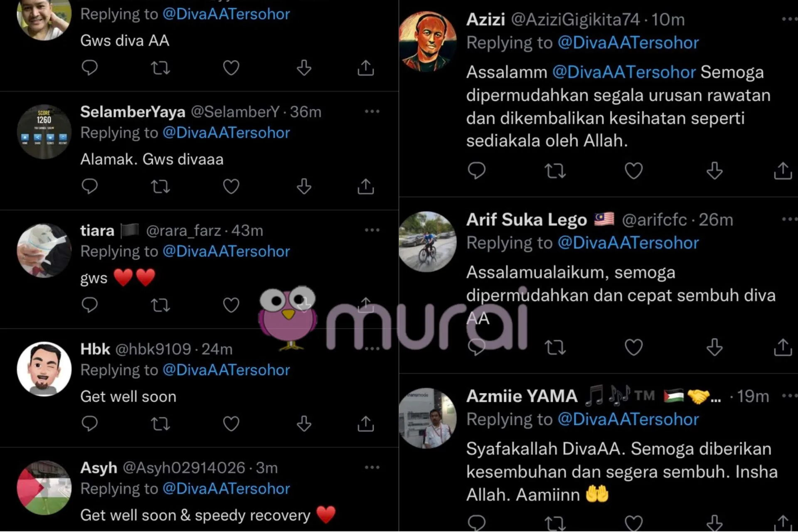This screenshot has height=532, width=798.
Task: Reply to tiara's 'gws' tweet
Action: click(89, 305)
